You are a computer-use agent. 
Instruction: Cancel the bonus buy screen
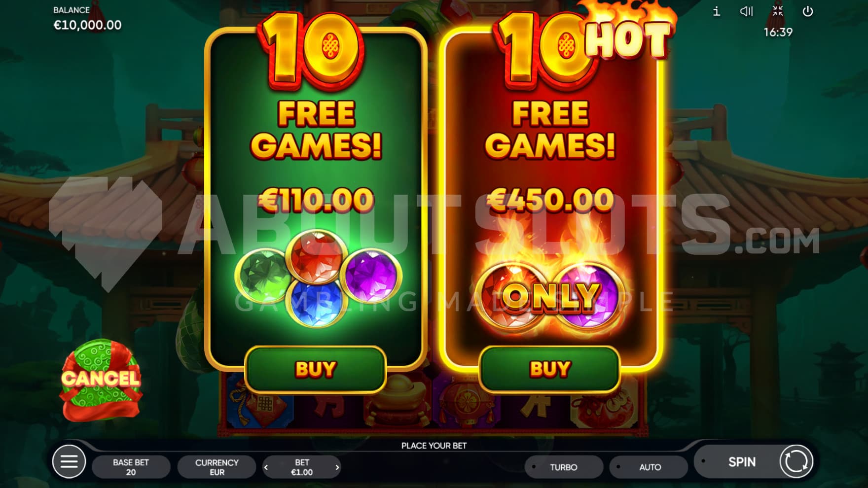point(101,380)
